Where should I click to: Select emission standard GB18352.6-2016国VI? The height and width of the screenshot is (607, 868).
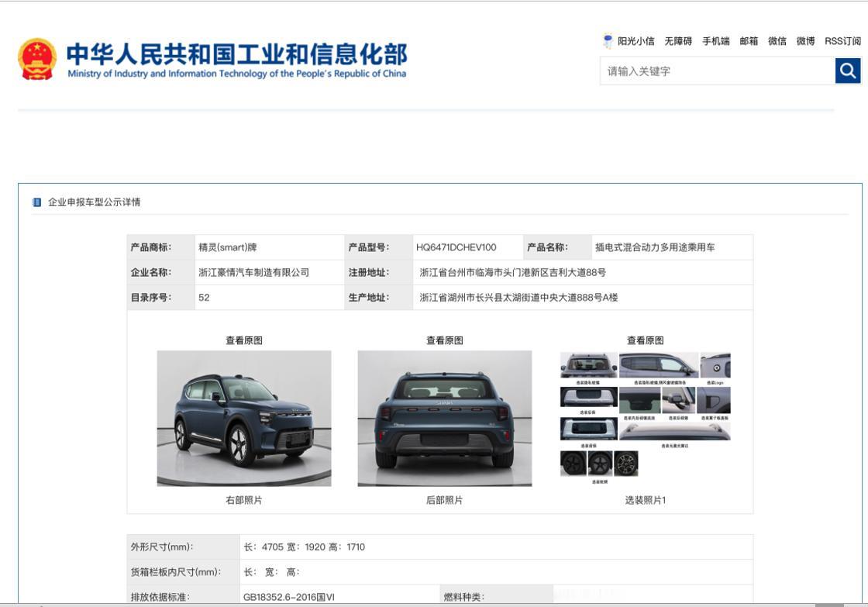click(289, 597)
